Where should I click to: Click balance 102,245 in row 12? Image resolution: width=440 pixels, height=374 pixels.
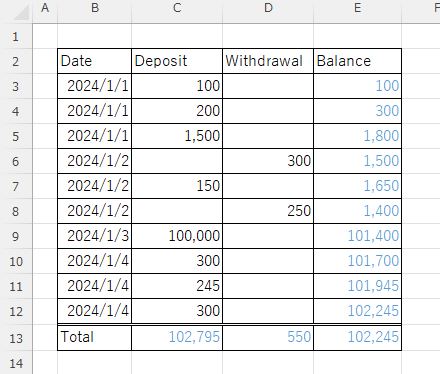(x=357, y=311)
